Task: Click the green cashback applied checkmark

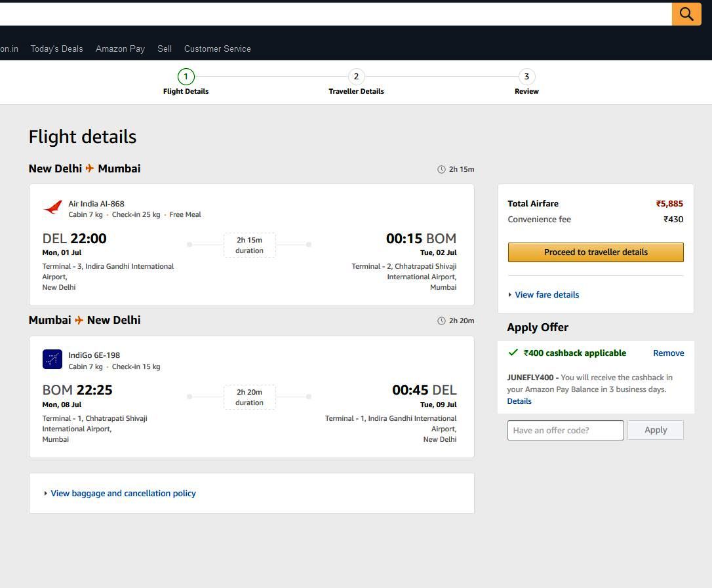Action: [513, 353]
